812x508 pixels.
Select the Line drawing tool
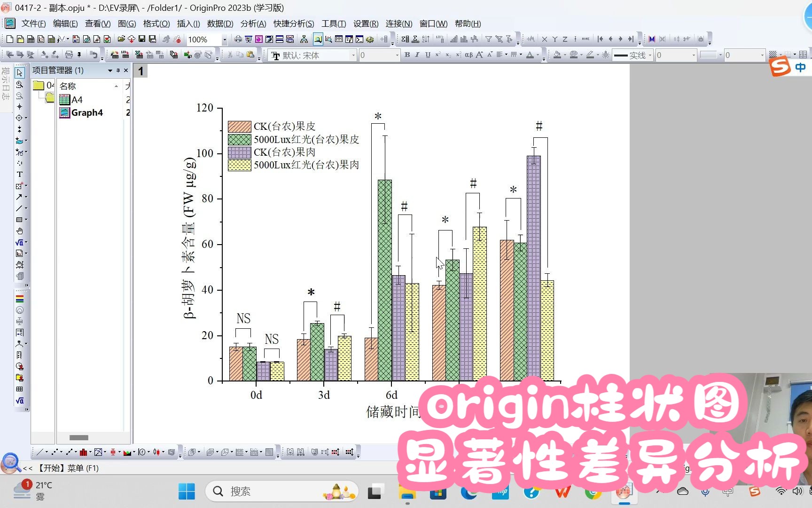(x=19, y=208)
